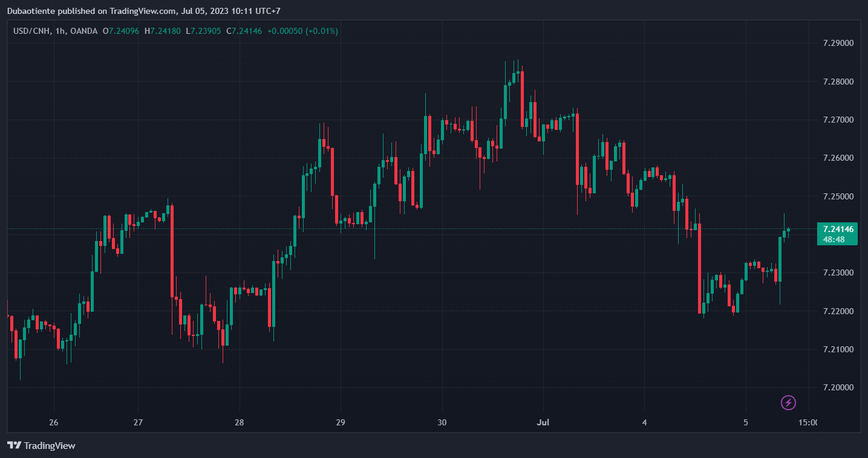Click the purple lightning bolt icon
Viewport: 868px width, 458px height.
point(788,402)
